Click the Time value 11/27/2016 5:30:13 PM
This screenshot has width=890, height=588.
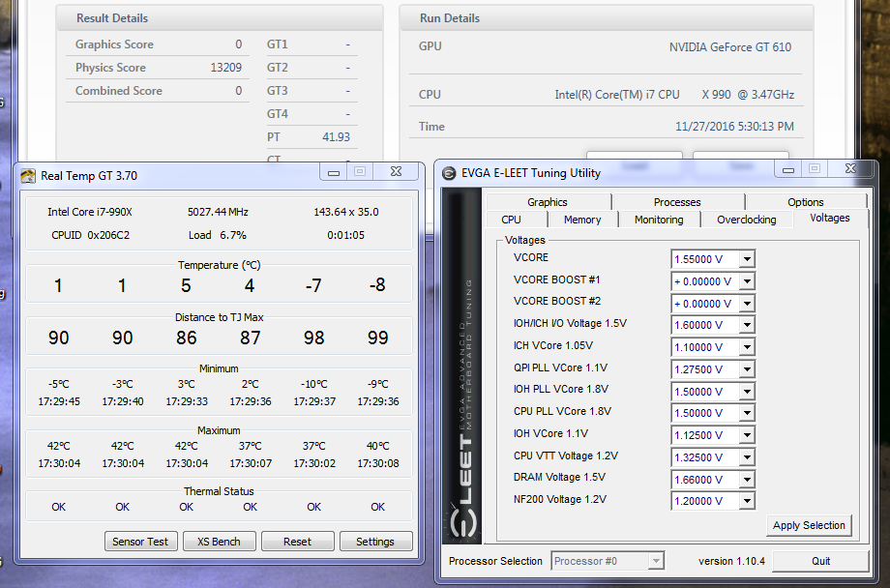coord(734,127)
